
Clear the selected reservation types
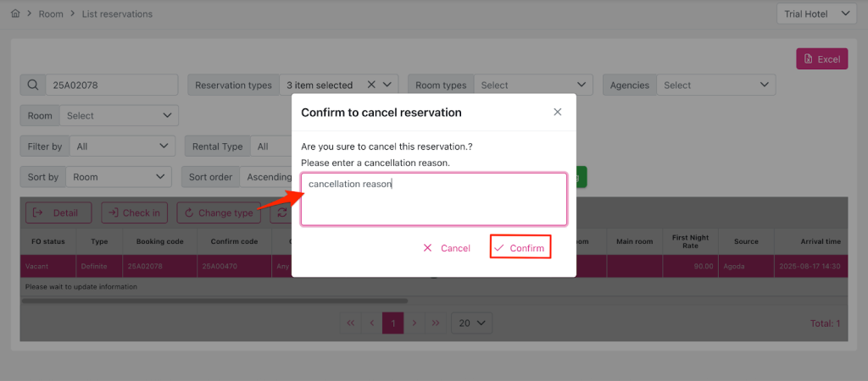[x=371, y=85]
